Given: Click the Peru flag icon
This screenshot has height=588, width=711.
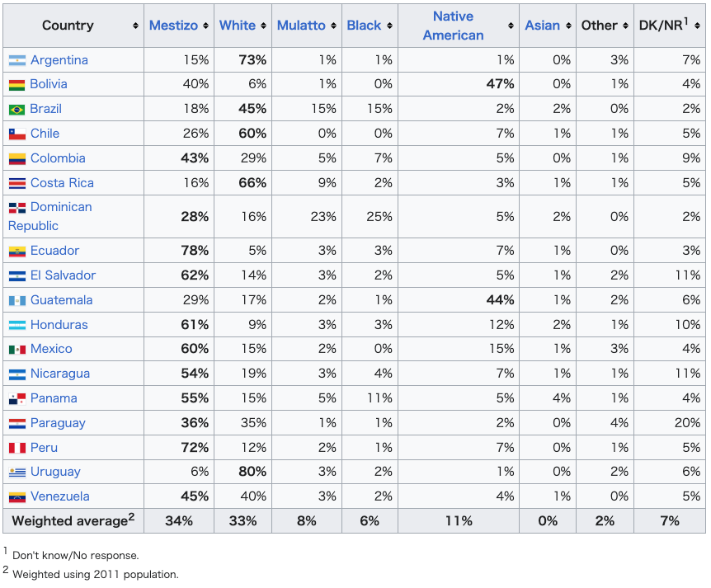Looking at the screenshot, I should point(17,448).
